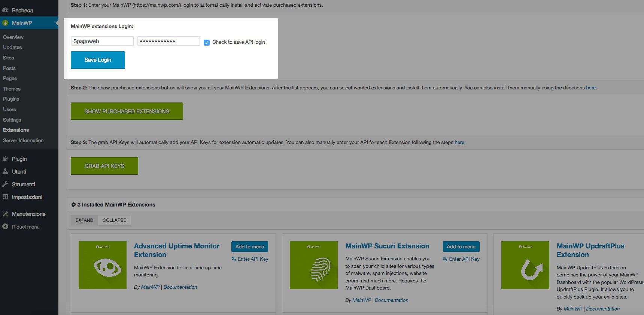Click MainWP author link under UpdraftPlus Extension
The image size is (644, 315).
[573, 309]
